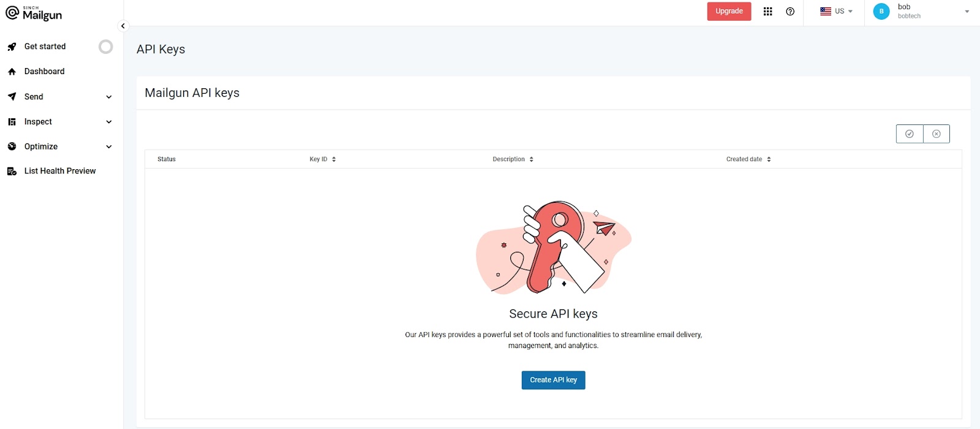
Task: Click the List Health Preview icon
Action: 12,172
